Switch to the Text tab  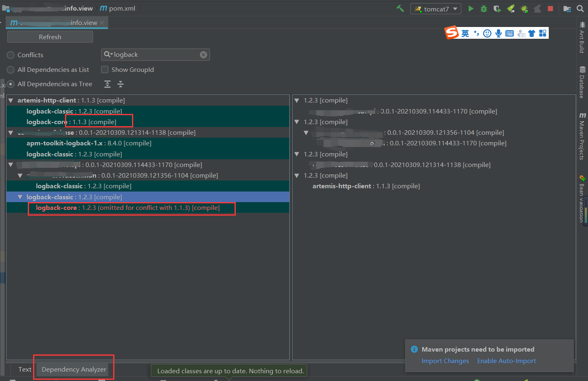point(24,369)
